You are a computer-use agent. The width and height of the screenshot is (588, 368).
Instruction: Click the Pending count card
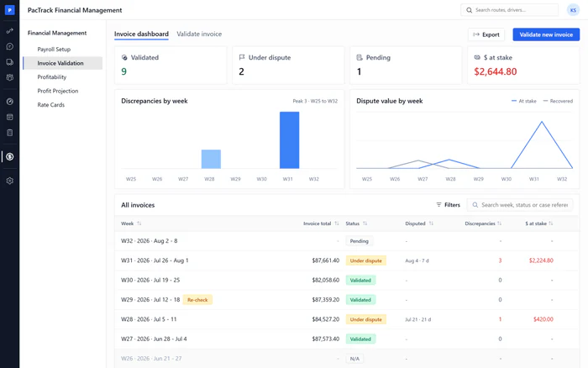point(406,66)
